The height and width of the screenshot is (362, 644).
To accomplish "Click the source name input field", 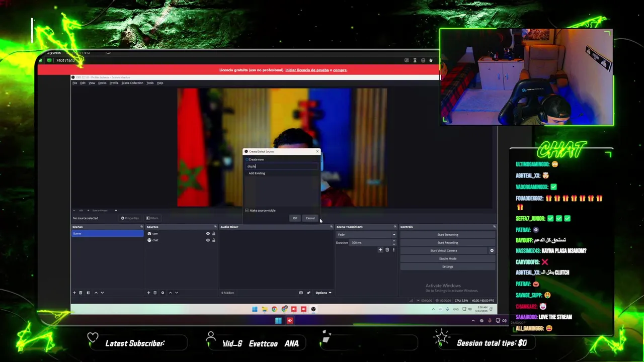I will [x=282, y=166].
